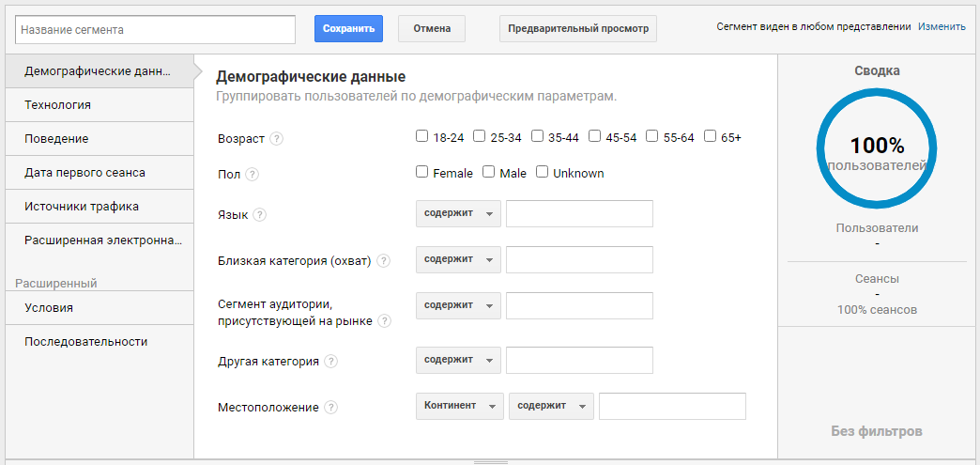Click help icon next to Язык
Image resolution: width=980 pixels, height=465 pixels.
(259, 215)
